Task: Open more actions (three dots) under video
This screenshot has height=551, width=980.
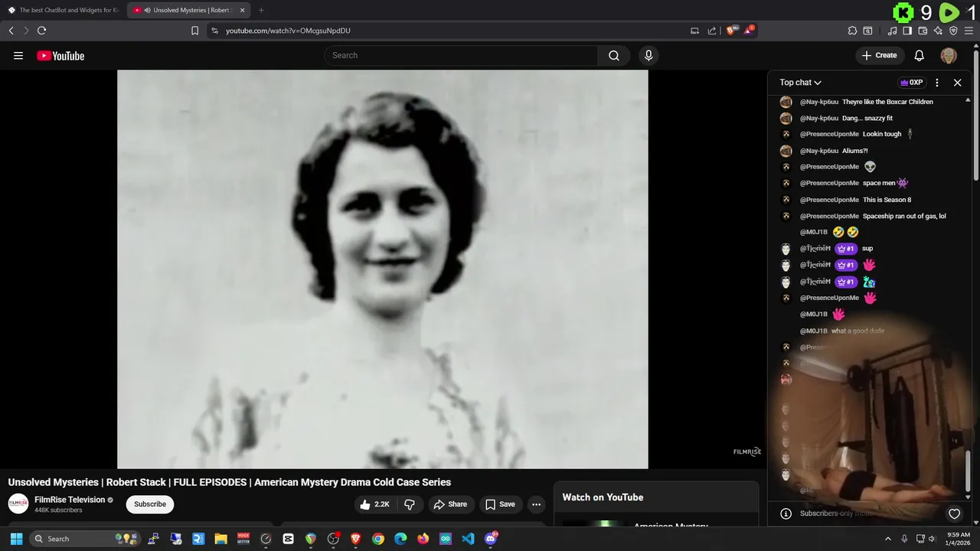Action: (536, 504)
